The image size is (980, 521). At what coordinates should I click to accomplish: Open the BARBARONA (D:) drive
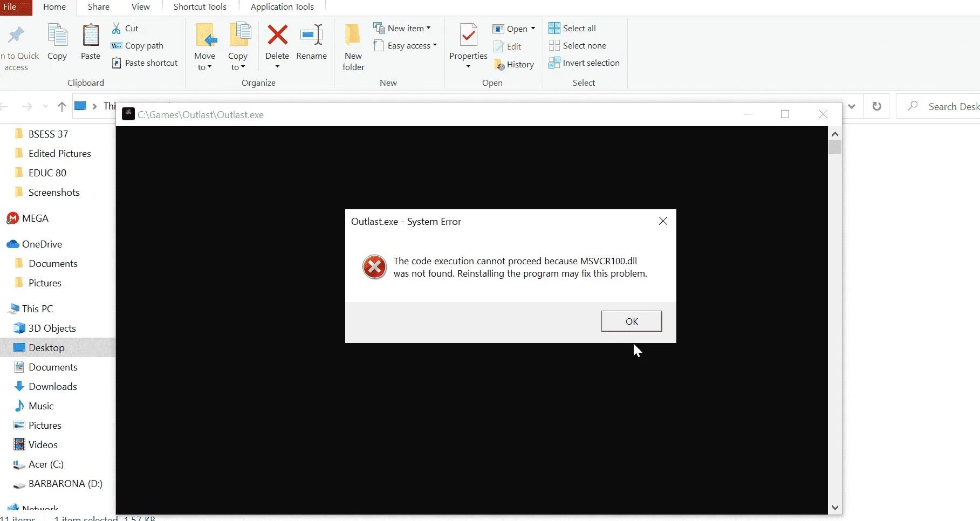click(x=58, y=484)
